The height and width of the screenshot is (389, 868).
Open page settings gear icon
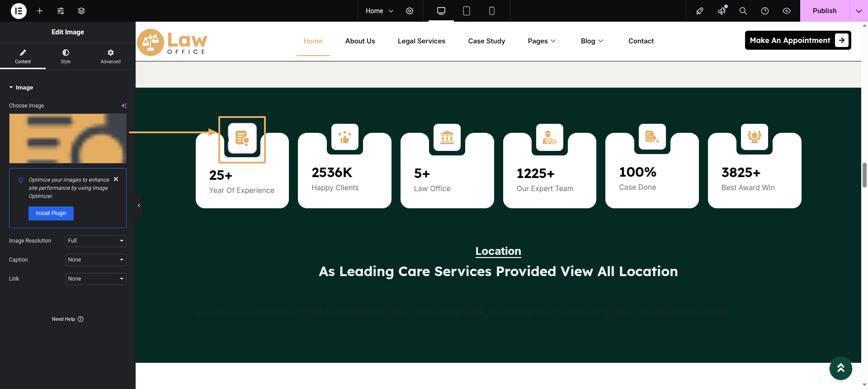coord(410,11)
